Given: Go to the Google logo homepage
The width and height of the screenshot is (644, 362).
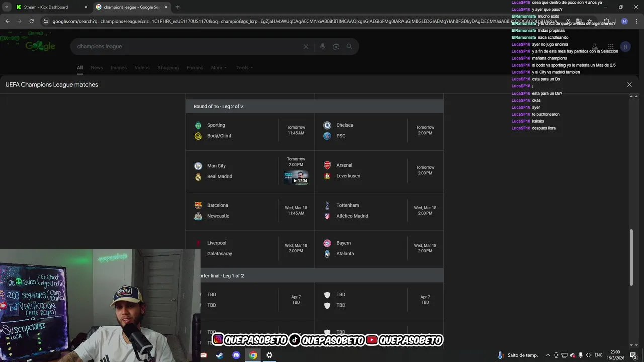Looking at the screenshot, I should pos(40,46).
